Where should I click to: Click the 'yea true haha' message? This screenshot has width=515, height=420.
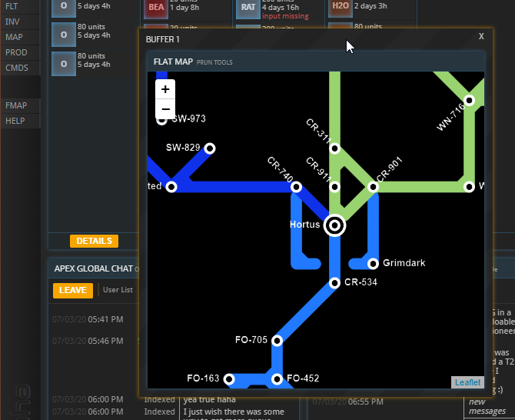point(209,400)
